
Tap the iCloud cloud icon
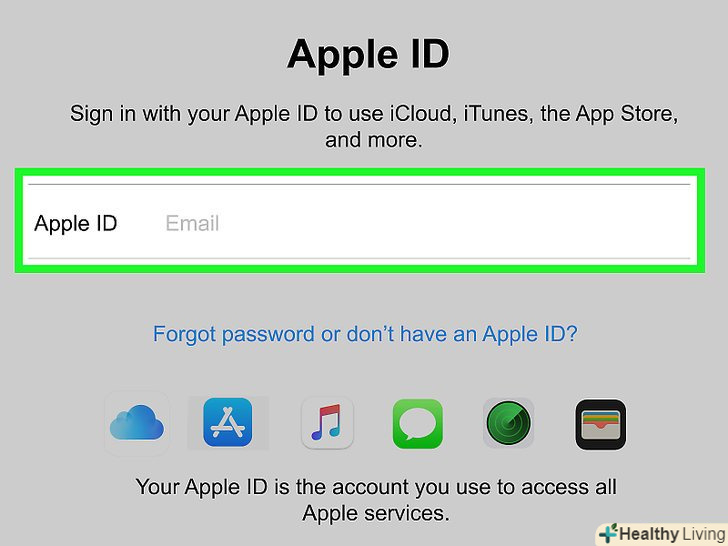137,423
